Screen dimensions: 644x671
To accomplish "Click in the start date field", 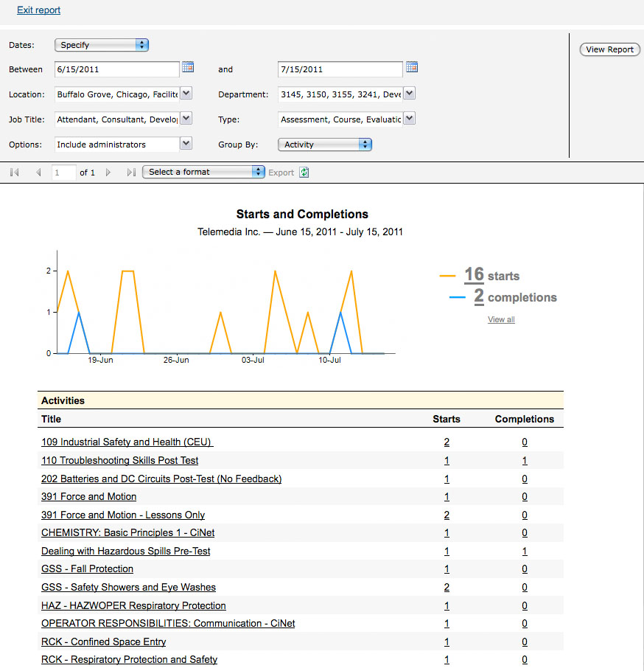I will (x=116, y=69).
